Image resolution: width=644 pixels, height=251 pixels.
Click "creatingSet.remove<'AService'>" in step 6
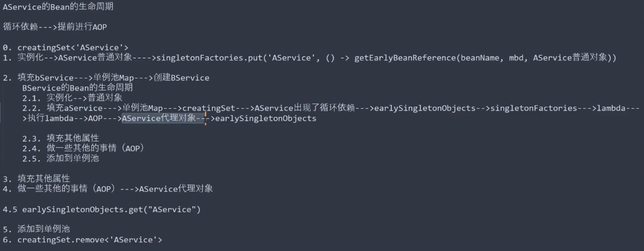pyautogui.click(x=90, y=240)
